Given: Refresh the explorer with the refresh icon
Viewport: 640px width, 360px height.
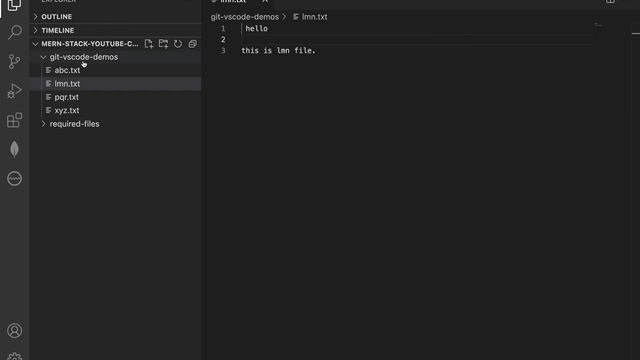Looking at the screenshot, I should (178, 44).
